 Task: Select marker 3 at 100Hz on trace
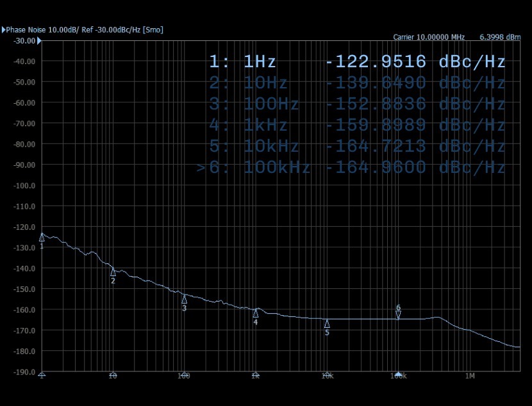(184, 299)
